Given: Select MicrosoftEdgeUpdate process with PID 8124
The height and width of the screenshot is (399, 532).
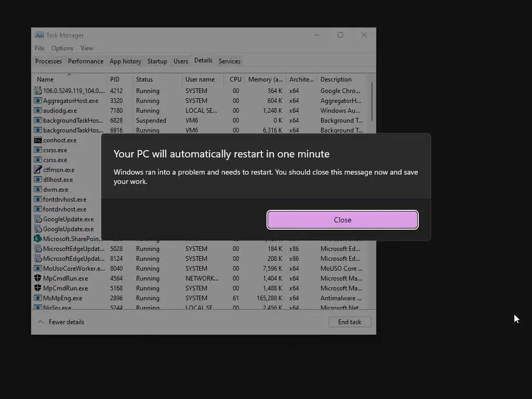Looking at the screenshot, I should point(200,259).
